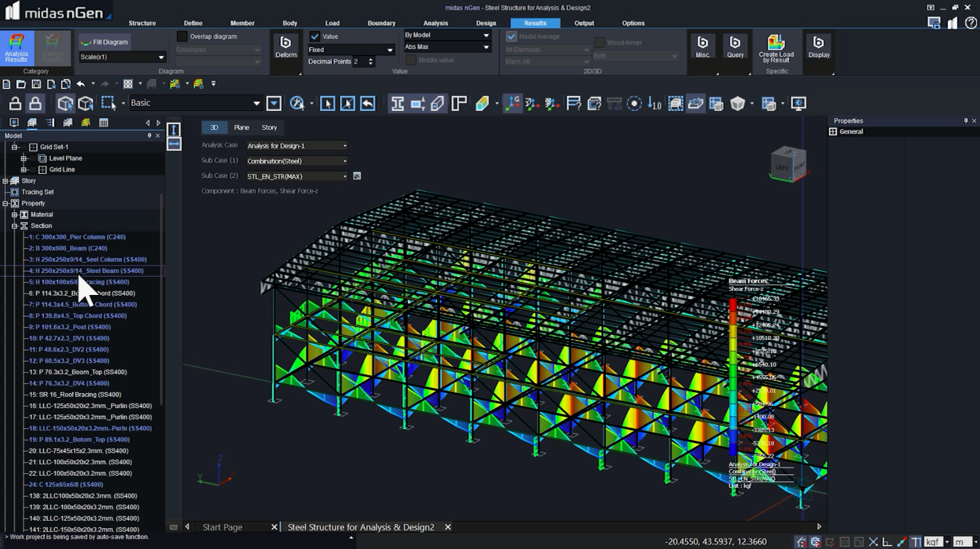Expand the Story tree node
This screenshot has height=549, width=980.
tap(6, 181)
